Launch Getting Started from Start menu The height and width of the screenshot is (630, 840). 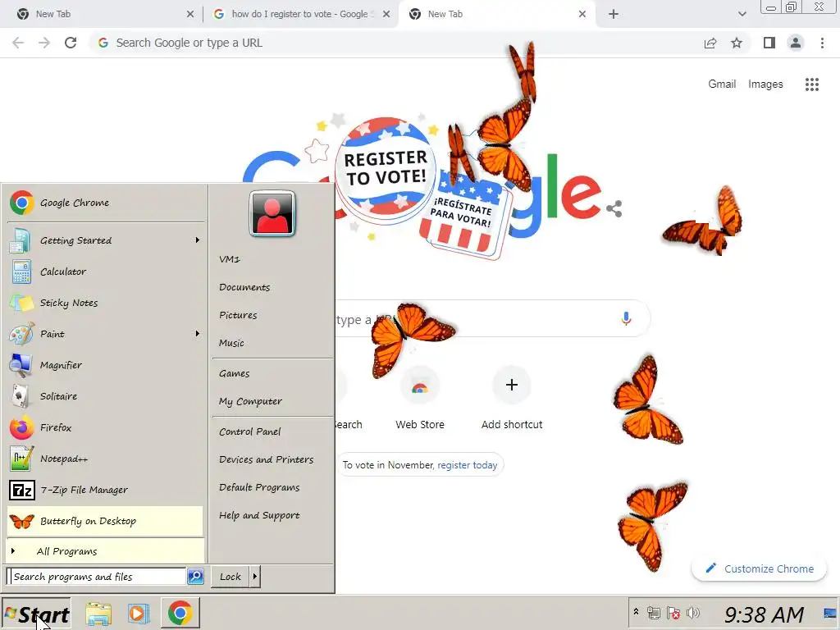pyautogui.click(x=106, y=240)
